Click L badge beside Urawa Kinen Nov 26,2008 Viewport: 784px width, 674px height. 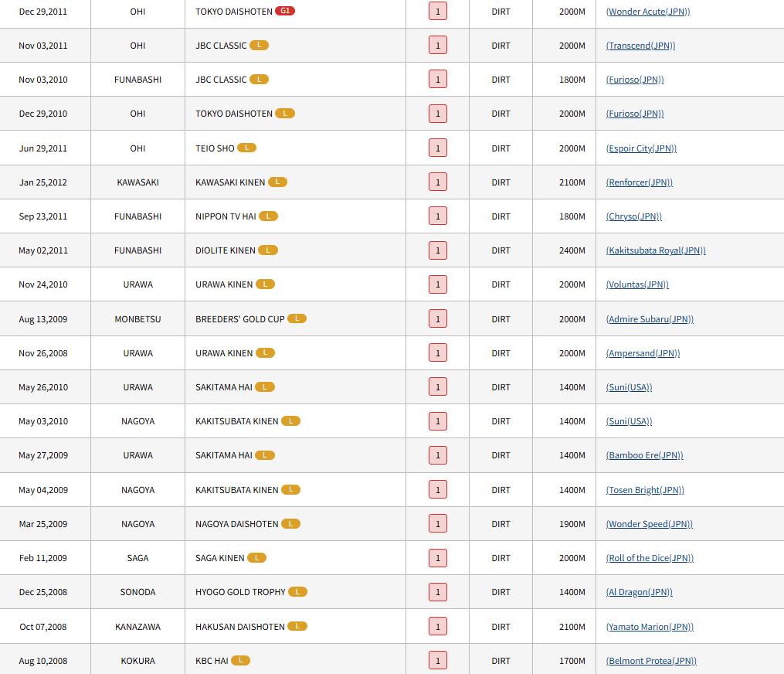tap(266, 352)
